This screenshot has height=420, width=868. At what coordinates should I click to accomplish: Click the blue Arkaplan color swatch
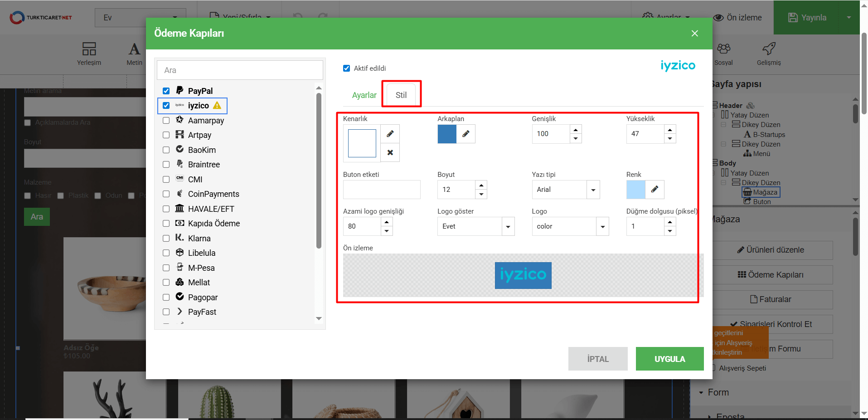[x=447, y=134]
